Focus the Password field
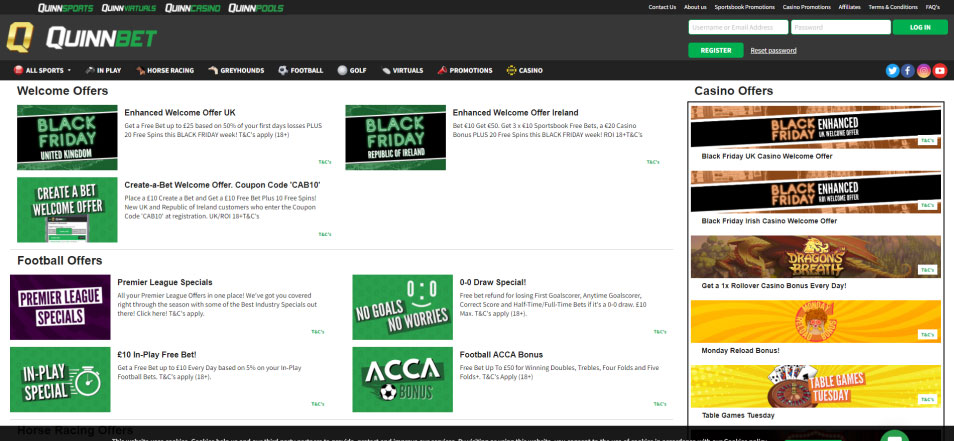This screenshot has width=954, height=441. (x=840, y=27)
